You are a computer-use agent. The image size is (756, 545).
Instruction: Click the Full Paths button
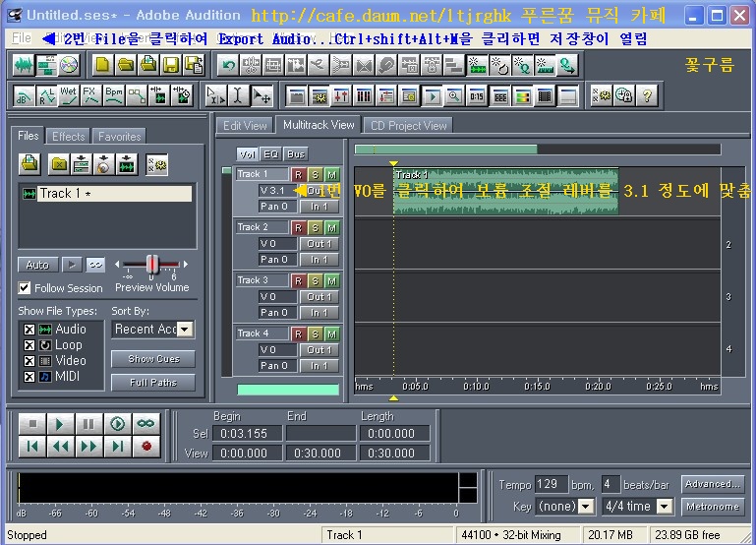[153, 383]
